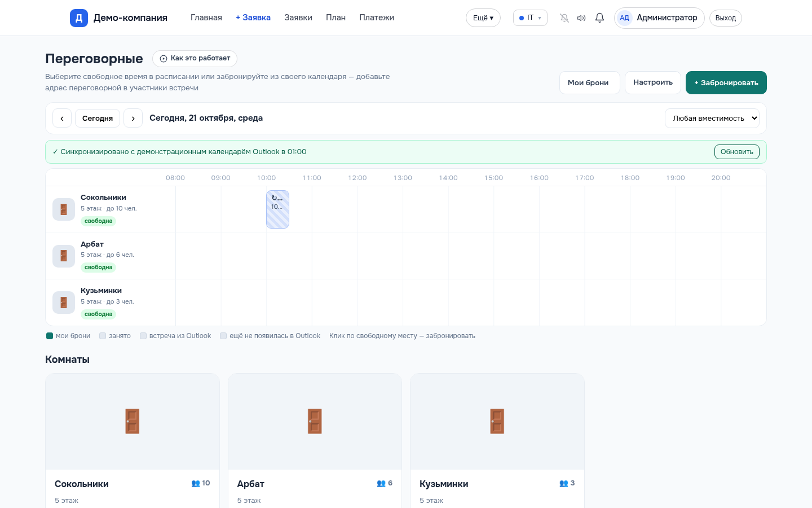
Task: Jump to Сегодня in the schedule
Action: click(x=98, y=119)
